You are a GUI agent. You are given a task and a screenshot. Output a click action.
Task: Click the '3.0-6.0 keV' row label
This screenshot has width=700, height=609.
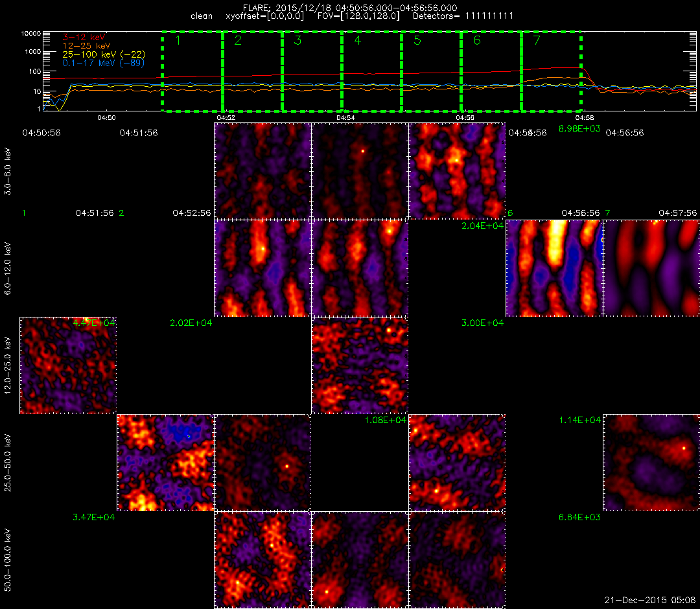[x=8, y=172]
